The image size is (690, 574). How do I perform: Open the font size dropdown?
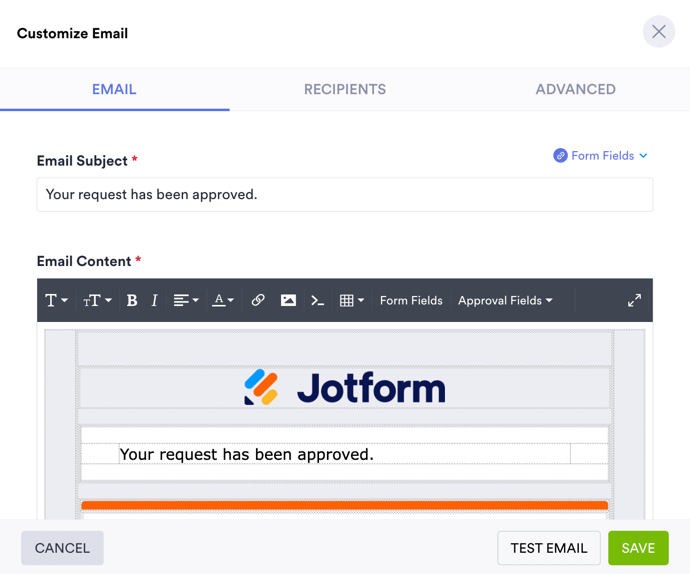click(x=97, y=300)
